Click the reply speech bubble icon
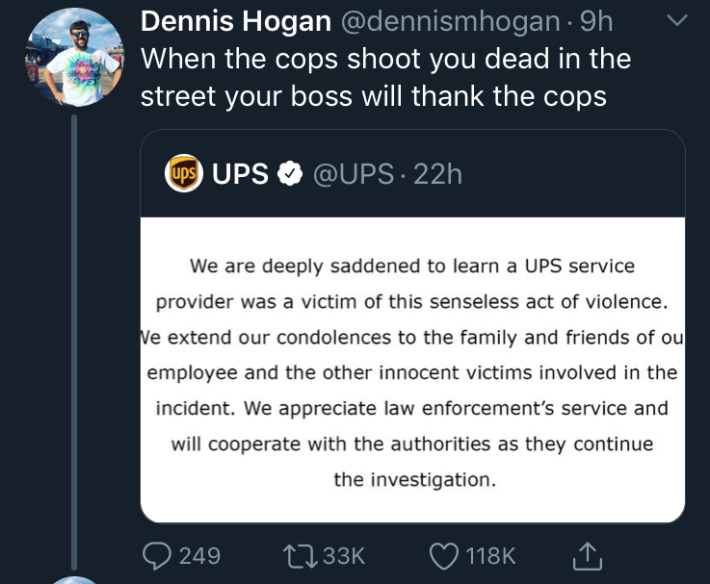This screenshot has width=710, height=584. (x=158, y=555)
